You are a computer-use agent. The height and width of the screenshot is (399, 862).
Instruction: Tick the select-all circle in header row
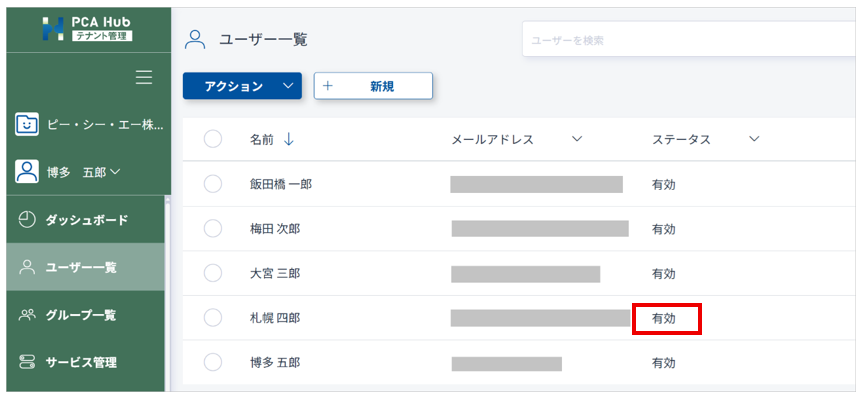[213, 140]
